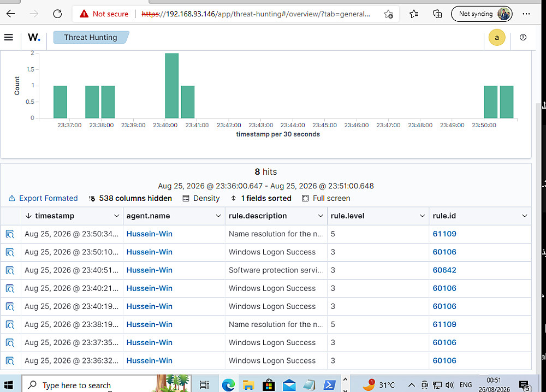Screen dimensions: 546x392
Task: Expand the rule.level column options chevron
Action: point(423,216)
